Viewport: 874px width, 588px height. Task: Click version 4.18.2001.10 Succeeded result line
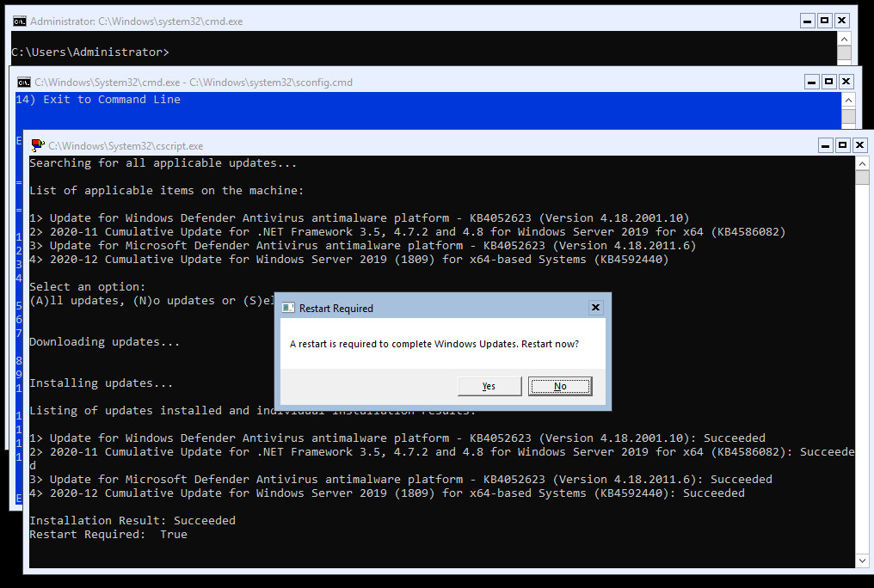tap(397, 438)
